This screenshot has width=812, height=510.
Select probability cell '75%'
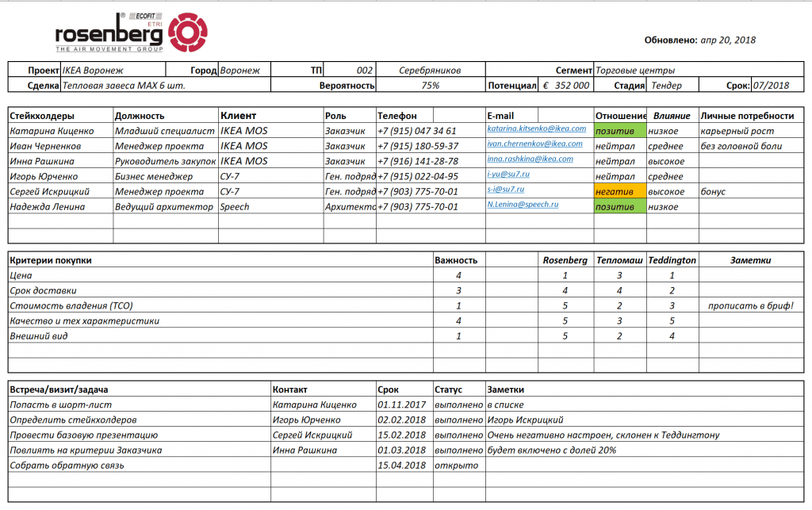(x=431, y=86)
